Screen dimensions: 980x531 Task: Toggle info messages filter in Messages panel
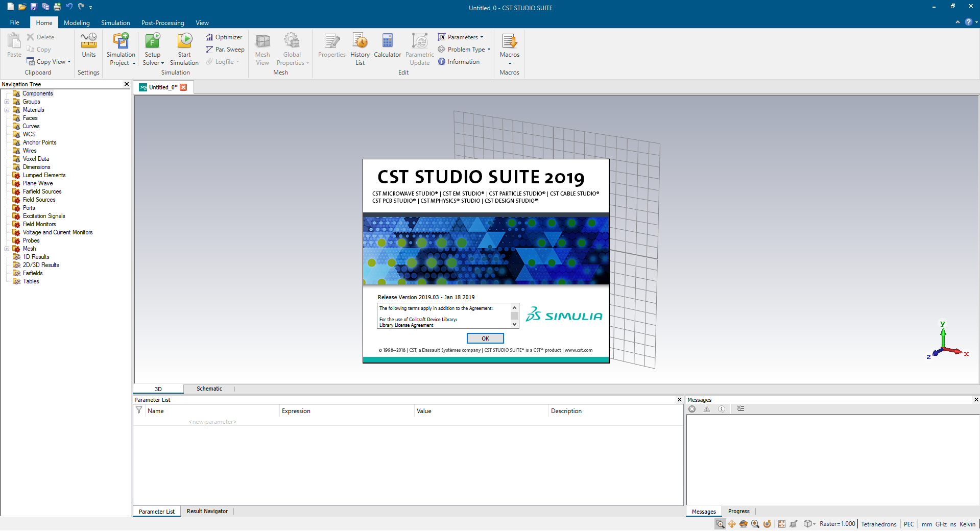coord(722,409)
